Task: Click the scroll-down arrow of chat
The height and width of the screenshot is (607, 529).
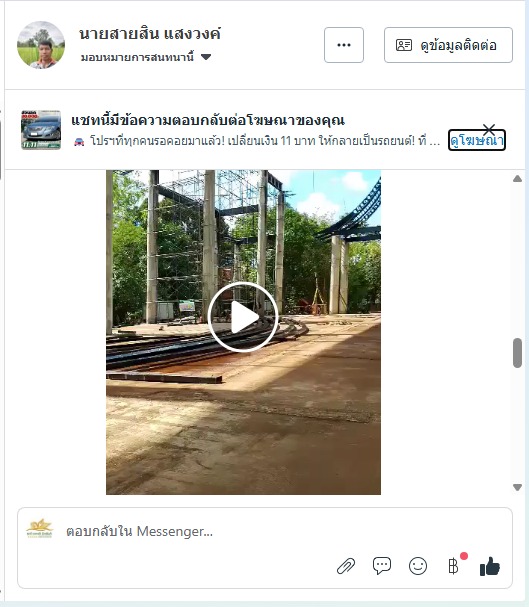Action: coord(517,487)
